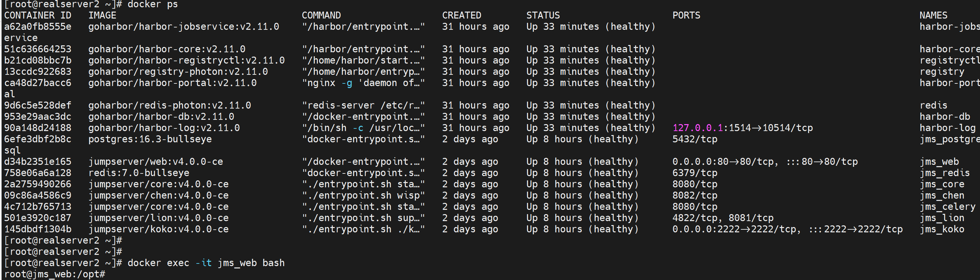Click the 4822/tcp, 8081/tcp ports entry
The width and height of the screenshot is (980, 280).
click(x=723, y=218)
